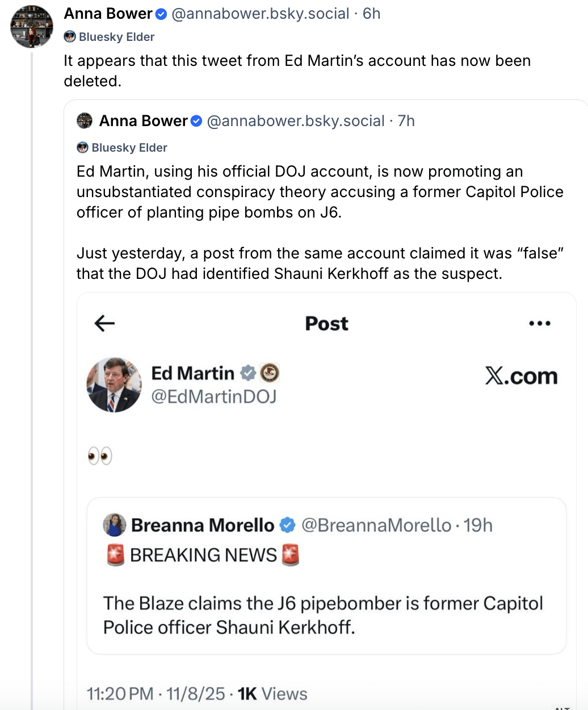This screenshot has height=710, width=588.
Task: Click the 6h timestamp on the top post
Action: point(371,14)
